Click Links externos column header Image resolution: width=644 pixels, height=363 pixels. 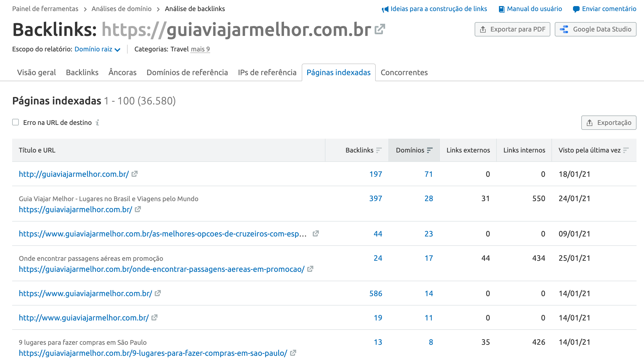pyautogui.click(x=468, y=150)
